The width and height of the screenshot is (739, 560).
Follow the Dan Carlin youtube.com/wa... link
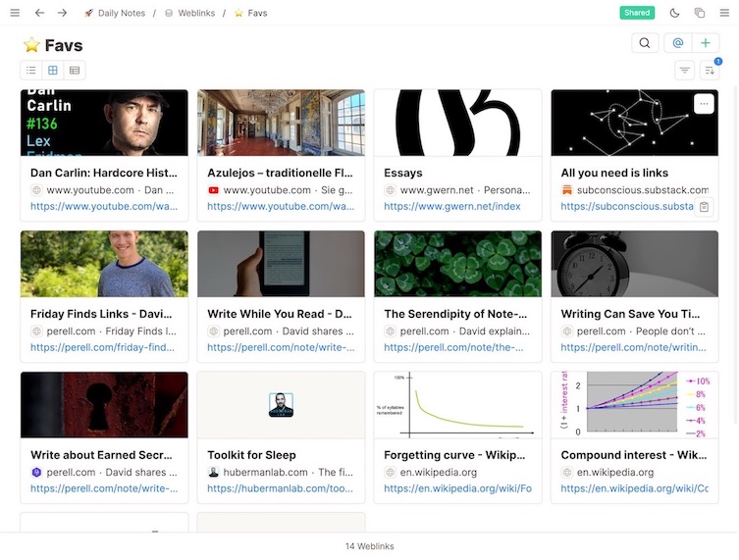point(104,206)
